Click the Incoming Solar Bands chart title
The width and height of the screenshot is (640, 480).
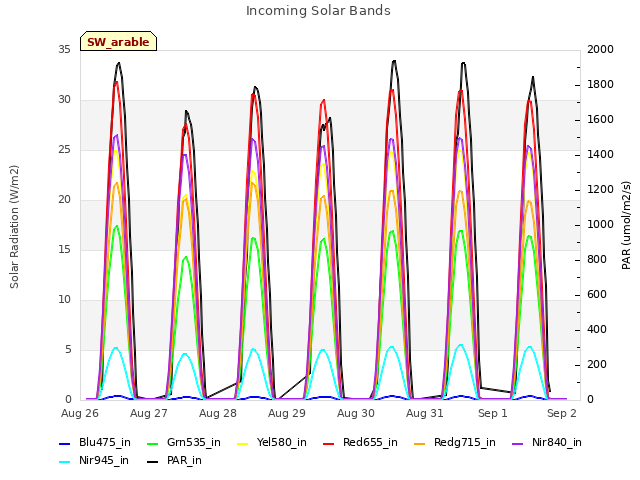coord(318,11)
